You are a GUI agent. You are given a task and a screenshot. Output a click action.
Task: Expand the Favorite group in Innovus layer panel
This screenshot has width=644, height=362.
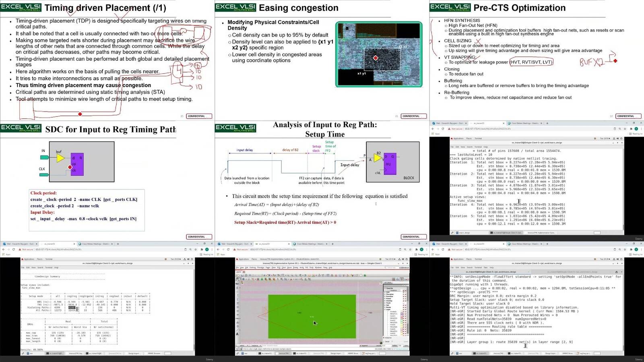pyautogui.click(x=385, y=288)
